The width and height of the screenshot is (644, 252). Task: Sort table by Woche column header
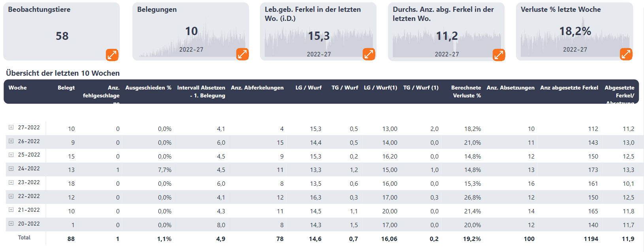(18, 88)
